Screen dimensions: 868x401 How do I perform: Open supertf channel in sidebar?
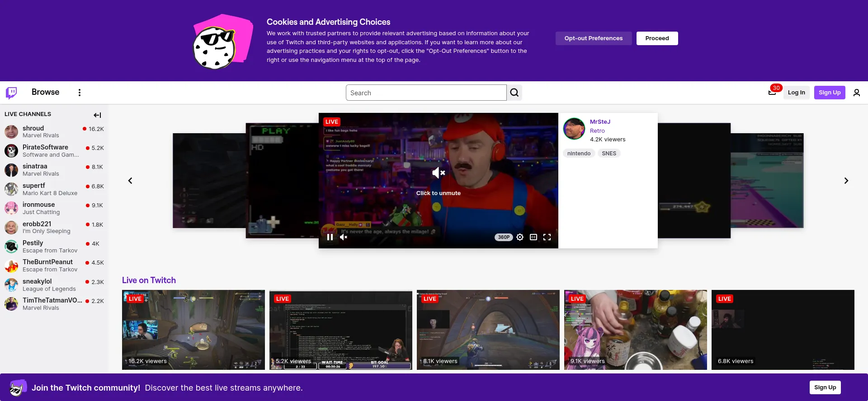(x=54, y=189)
